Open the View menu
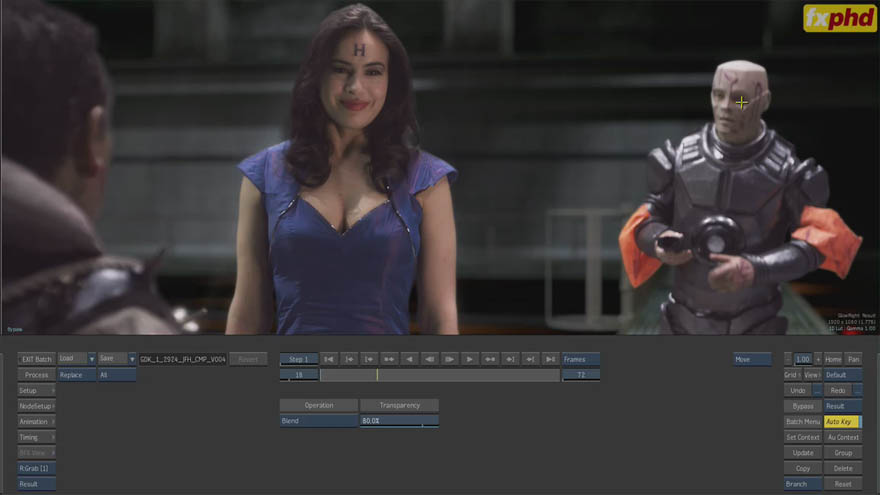 813,375
